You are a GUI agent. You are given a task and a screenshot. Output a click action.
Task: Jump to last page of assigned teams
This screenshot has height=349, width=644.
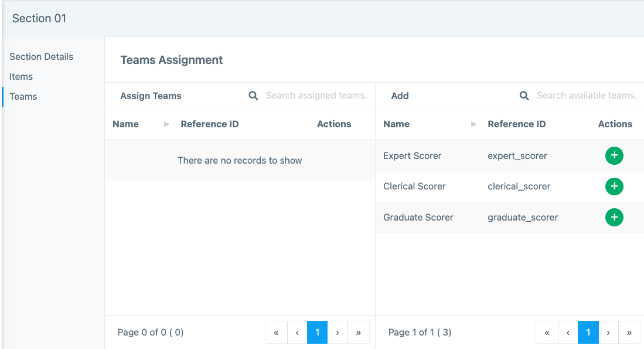click(x=358, y=333)
